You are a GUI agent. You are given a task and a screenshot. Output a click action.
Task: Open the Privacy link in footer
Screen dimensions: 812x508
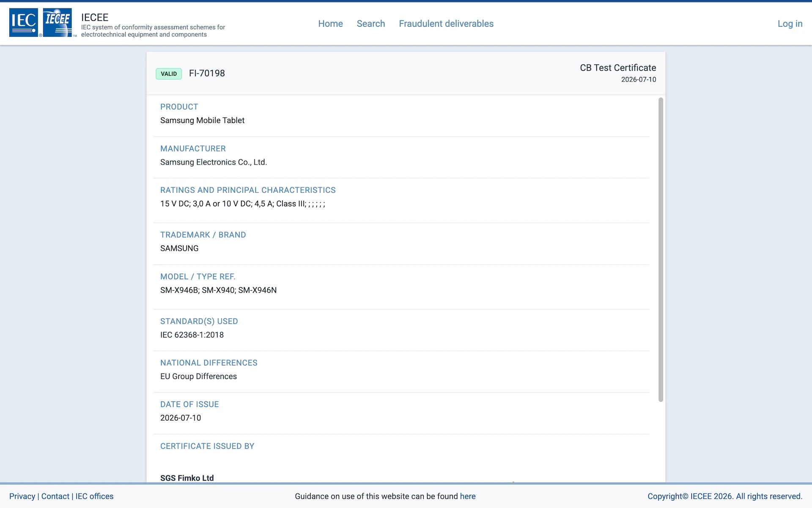[x=22, y=496]
